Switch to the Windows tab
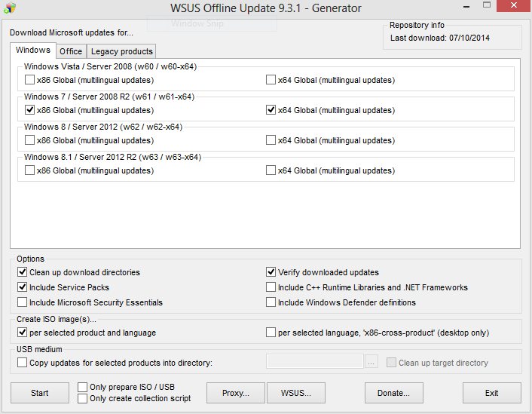This screenshot has width=532, height=414. 33,51
